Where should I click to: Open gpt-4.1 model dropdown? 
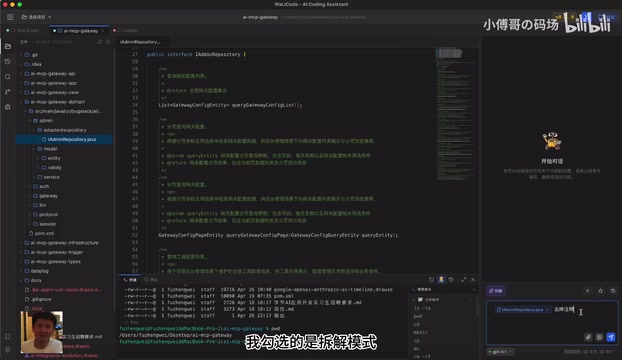pos(501,351)
